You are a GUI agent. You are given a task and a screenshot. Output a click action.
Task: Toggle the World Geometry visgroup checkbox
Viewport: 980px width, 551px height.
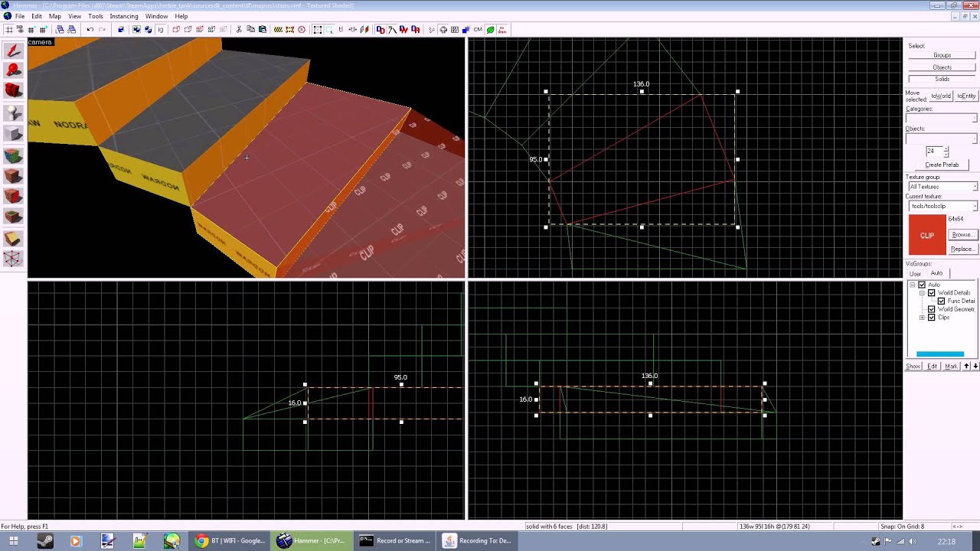coord(932,309)
